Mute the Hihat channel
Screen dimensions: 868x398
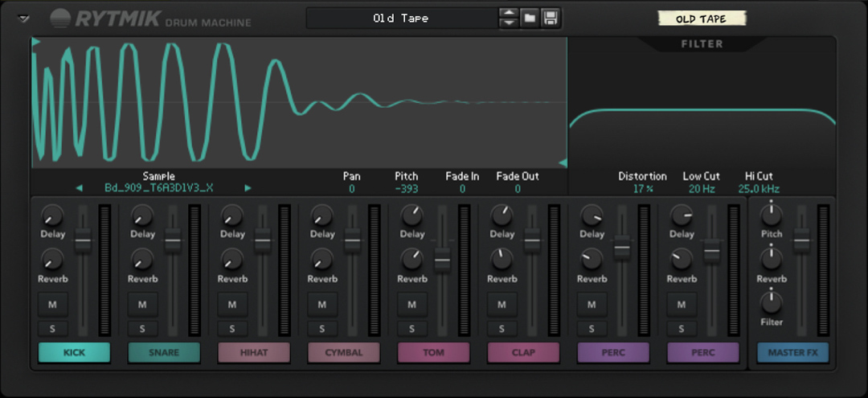pos(232,305)
